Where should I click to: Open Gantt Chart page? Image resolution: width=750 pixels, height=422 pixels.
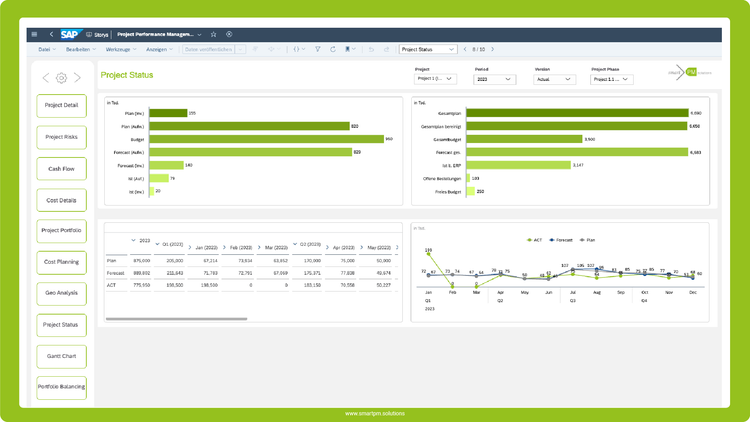[61, 356]
